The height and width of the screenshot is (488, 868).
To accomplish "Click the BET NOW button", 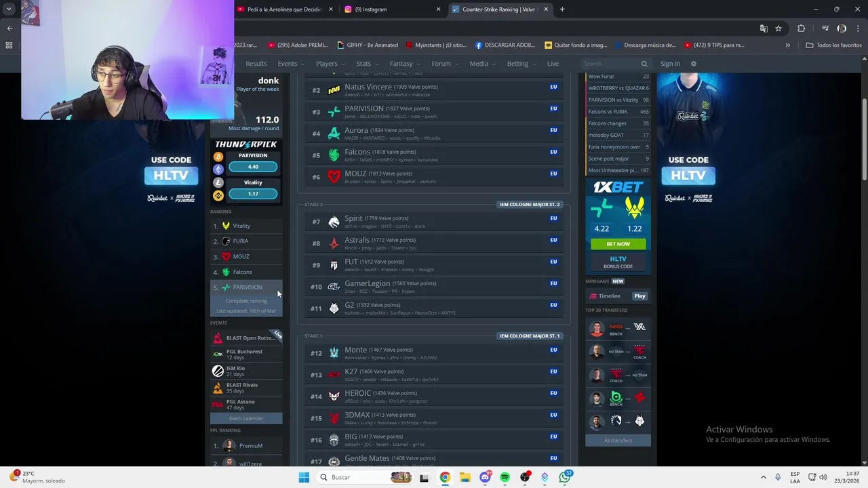I will pos(618,244).
